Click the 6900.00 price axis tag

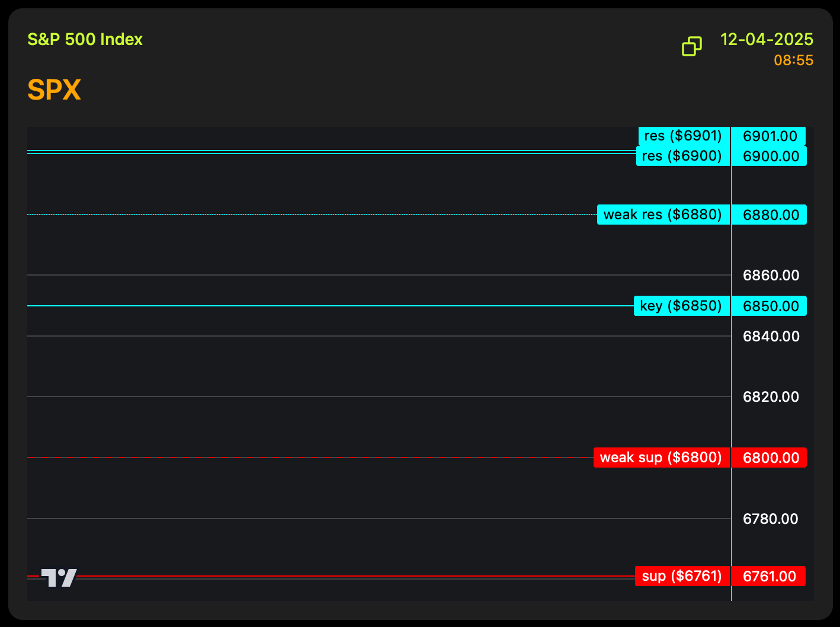pyautogui.click(x=770, y=156)
